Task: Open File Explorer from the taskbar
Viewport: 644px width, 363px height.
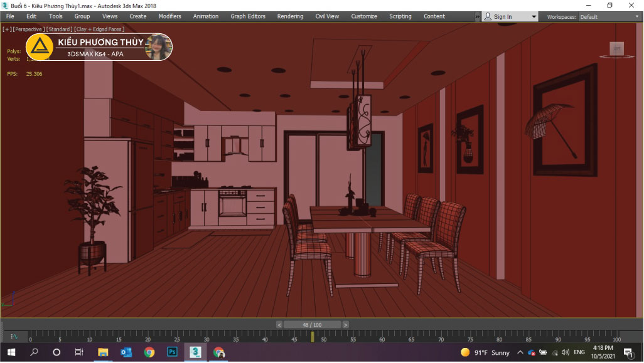Action: click(x=103, y=352)
